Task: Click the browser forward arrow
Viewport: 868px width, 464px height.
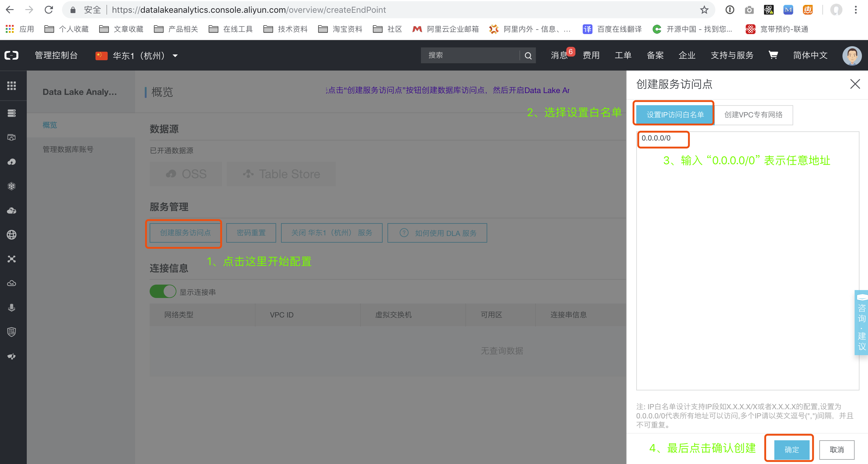Action: [29, 10]
